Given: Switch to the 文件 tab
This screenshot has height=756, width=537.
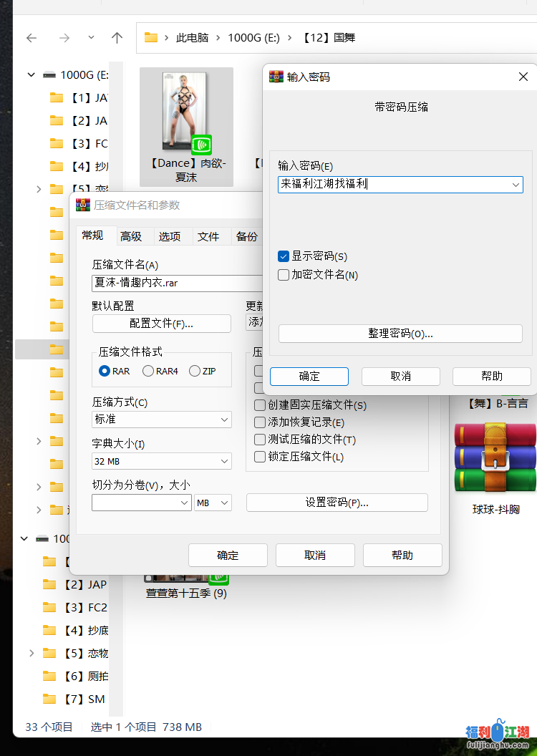Looking at the screenshot, I should (208, 236).
